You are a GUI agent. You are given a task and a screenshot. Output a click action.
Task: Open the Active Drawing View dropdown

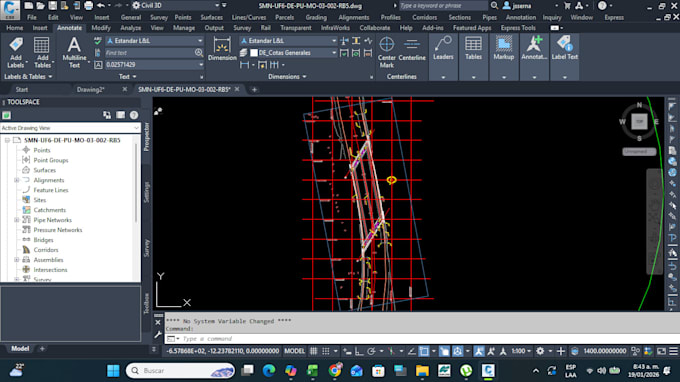[x=70, y=128]
